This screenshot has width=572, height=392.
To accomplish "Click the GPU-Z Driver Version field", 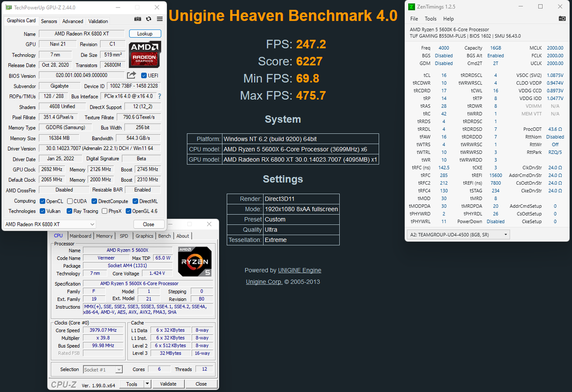I will coord(100,148).
